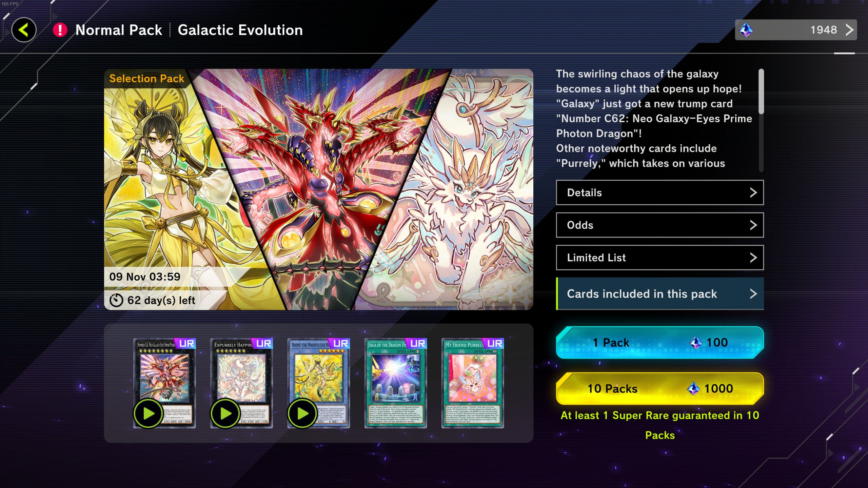Viewport: 868px width, 488px height.
Task: Select Saga of the Dragon Emperor card
Action: pyautogui.click(x=395, y=383)
